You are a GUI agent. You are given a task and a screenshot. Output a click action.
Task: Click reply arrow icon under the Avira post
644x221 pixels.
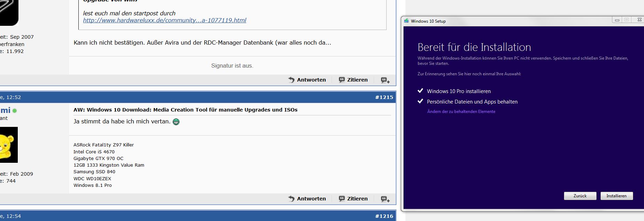(292, 80)
